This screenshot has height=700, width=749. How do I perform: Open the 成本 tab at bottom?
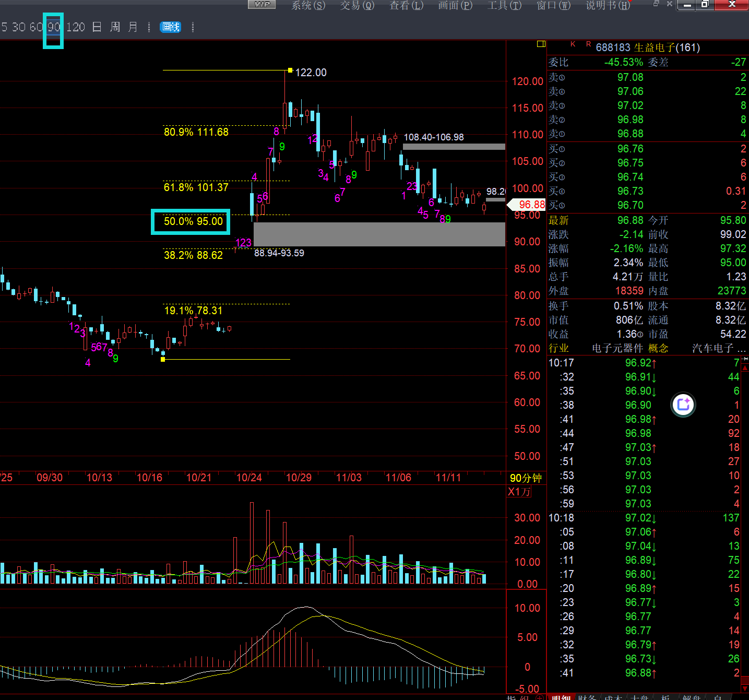[x=613, y=697]
